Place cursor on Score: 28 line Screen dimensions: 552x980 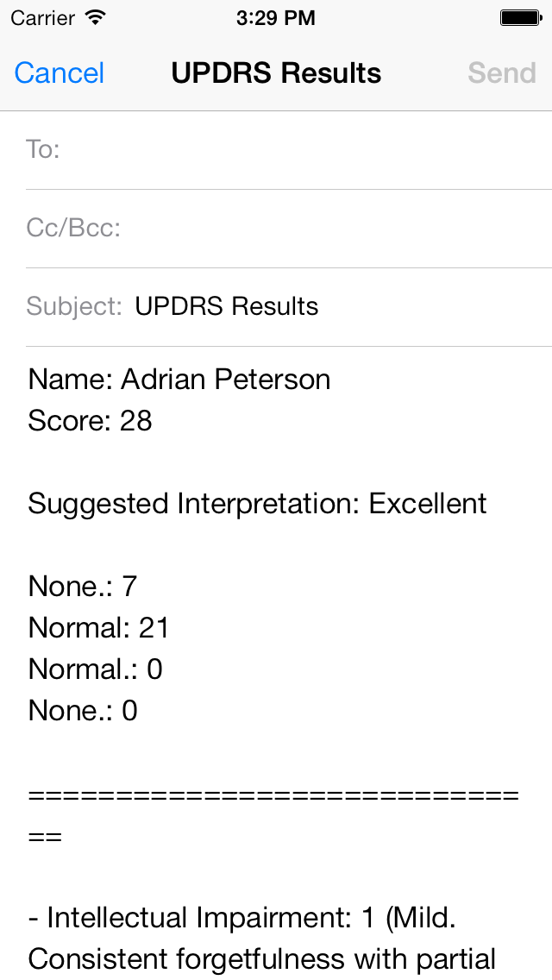tap(90, 421)
